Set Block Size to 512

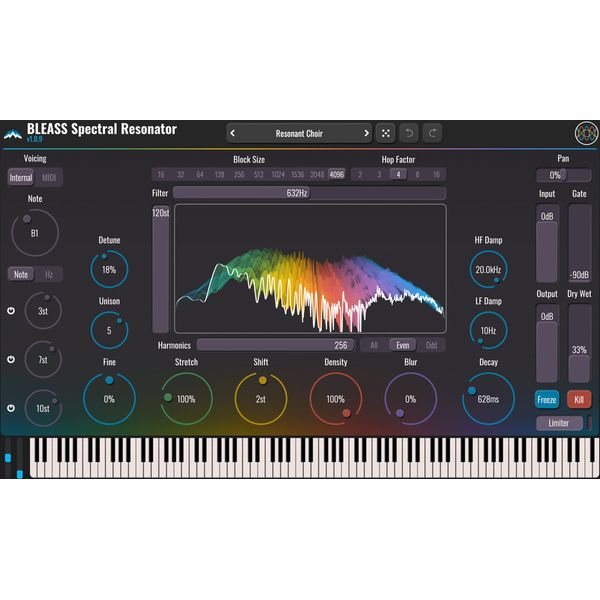coord(259,174)
